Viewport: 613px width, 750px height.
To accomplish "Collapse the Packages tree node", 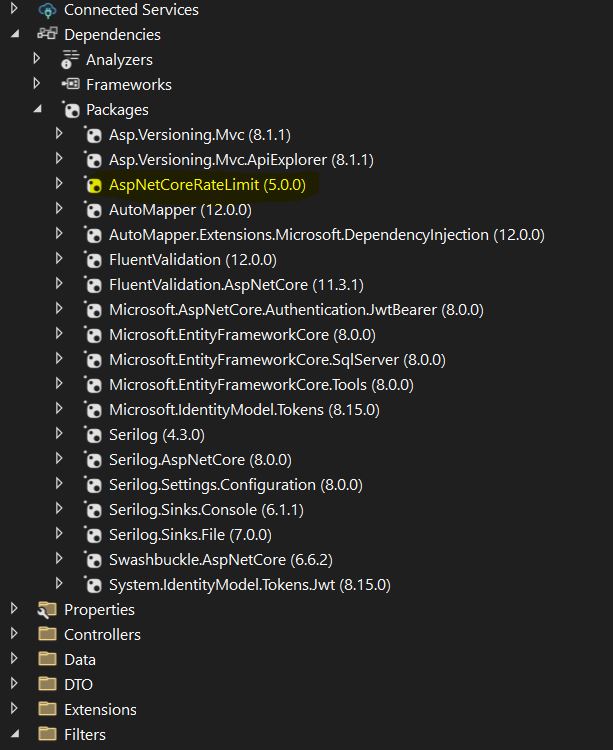I will (x=37, y=110).
